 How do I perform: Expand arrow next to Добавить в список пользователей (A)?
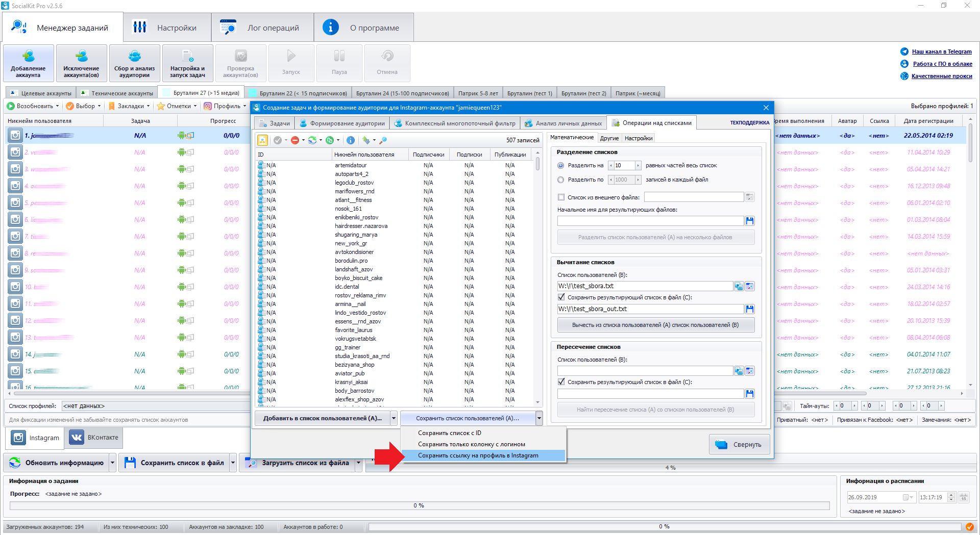pyautogui.click(x=394, y=418)
